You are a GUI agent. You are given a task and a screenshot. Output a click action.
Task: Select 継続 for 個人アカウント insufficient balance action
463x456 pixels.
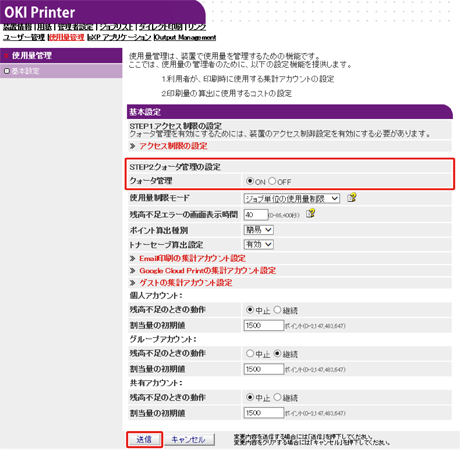coord(277,310)
